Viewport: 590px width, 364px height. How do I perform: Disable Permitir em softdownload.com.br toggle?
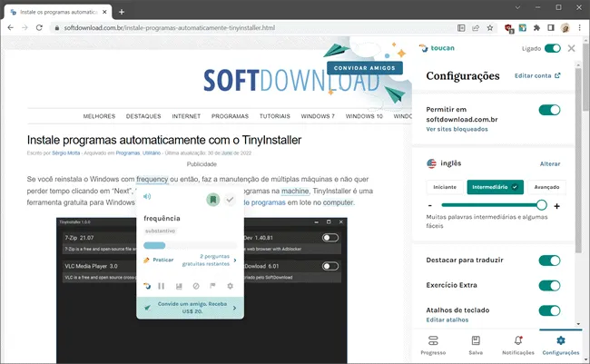(549, 110)
